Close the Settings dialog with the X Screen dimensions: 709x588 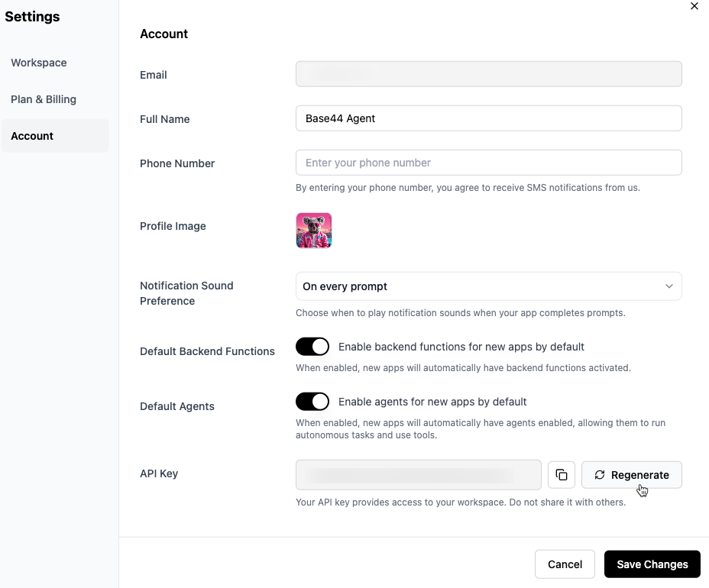(x=694, y=6)
